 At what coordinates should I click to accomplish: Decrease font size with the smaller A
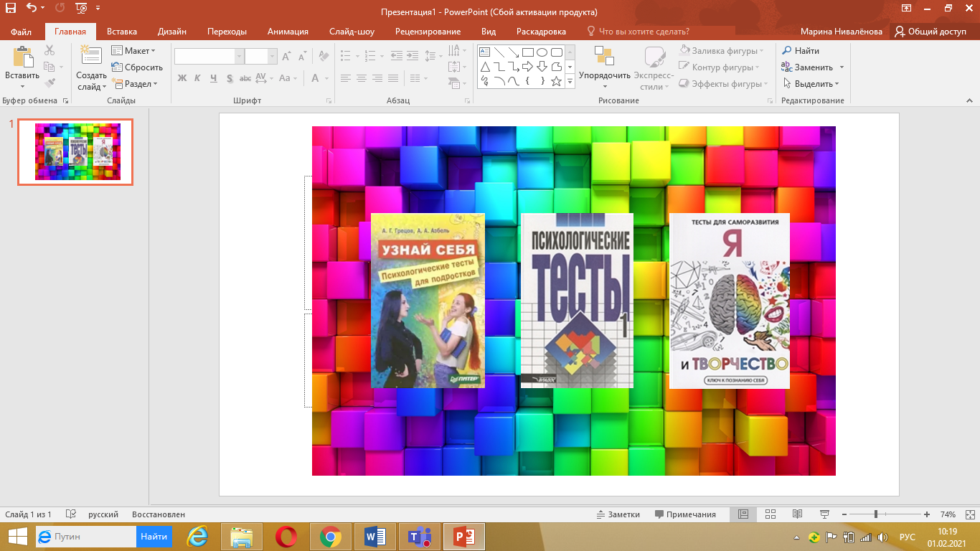(x=301, y=56)
